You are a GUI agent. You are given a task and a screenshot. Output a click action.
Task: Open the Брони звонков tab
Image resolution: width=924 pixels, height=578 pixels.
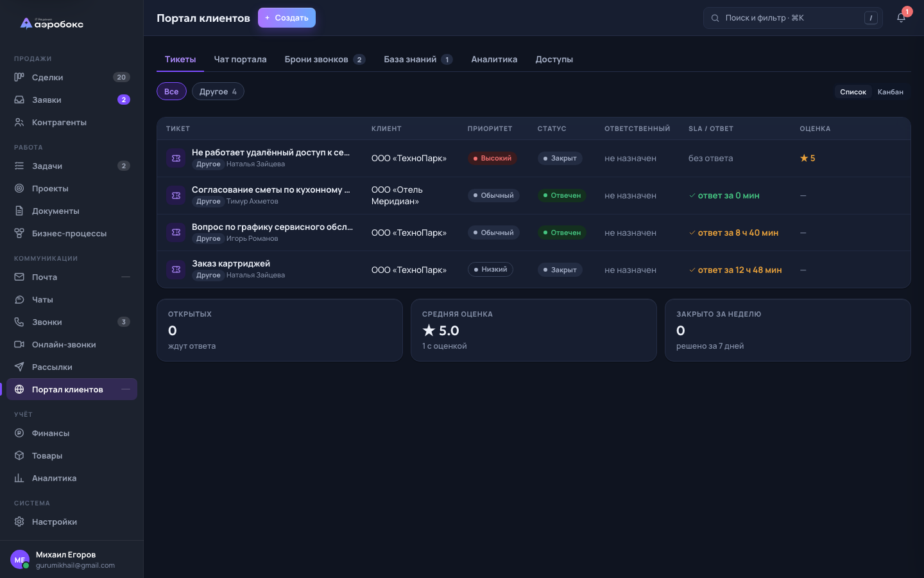325,59
